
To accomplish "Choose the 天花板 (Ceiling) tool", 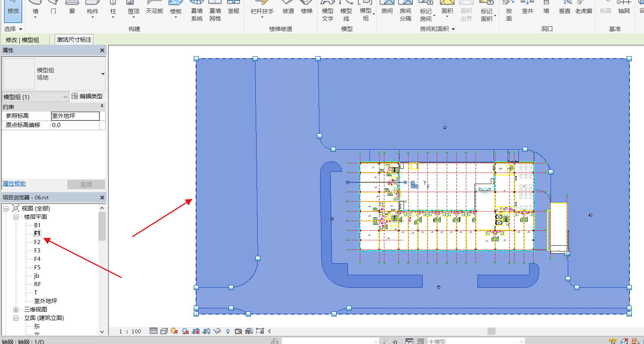I will tap(154, 8).
